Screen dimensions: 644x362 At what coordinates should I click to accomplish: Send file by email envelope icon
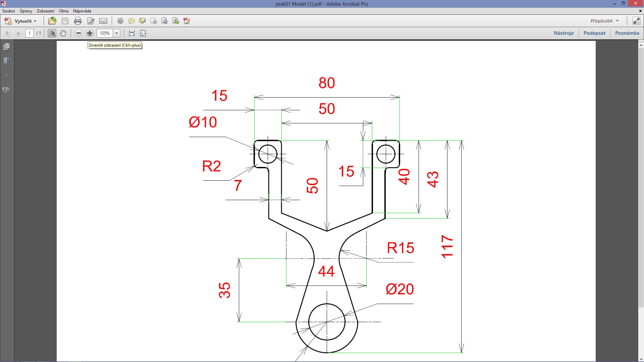pyautogui.click(x=103, y=21)
